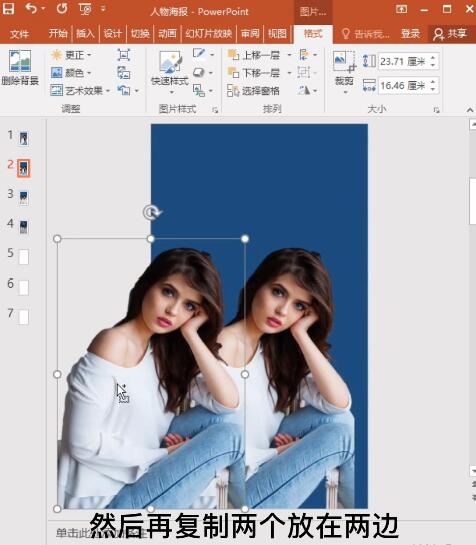Switch to the 设计 tab

(112, 34)
